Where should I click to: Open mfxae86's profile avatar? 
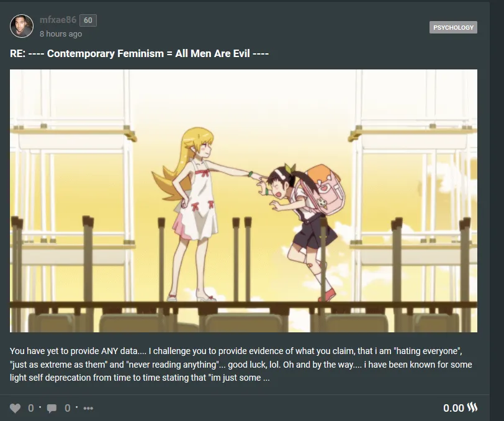click(x=22, y=26)
